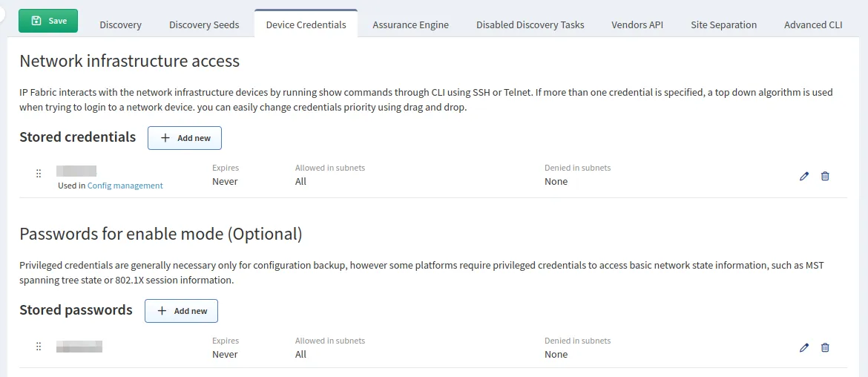The width and height of the screenshot is (868, 377).
Task: Open the Config management link
Action: [125, 186]
